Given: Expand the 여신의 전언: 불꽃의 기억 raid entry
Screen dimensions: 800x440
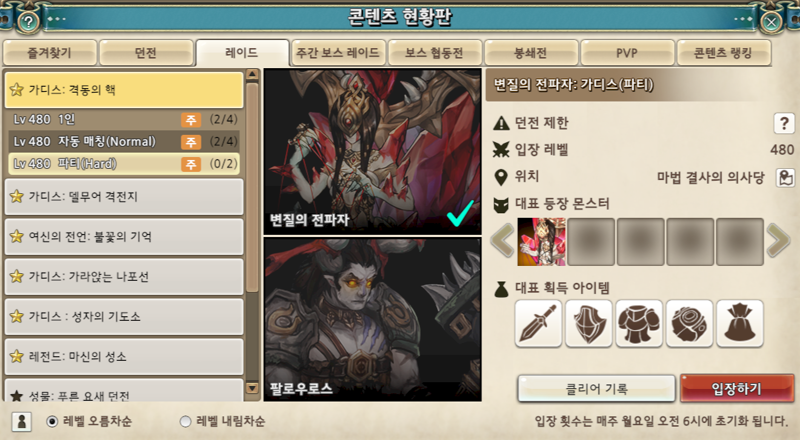Looking at the screenshot, I should pyautogui.click(x=124, y=237).
